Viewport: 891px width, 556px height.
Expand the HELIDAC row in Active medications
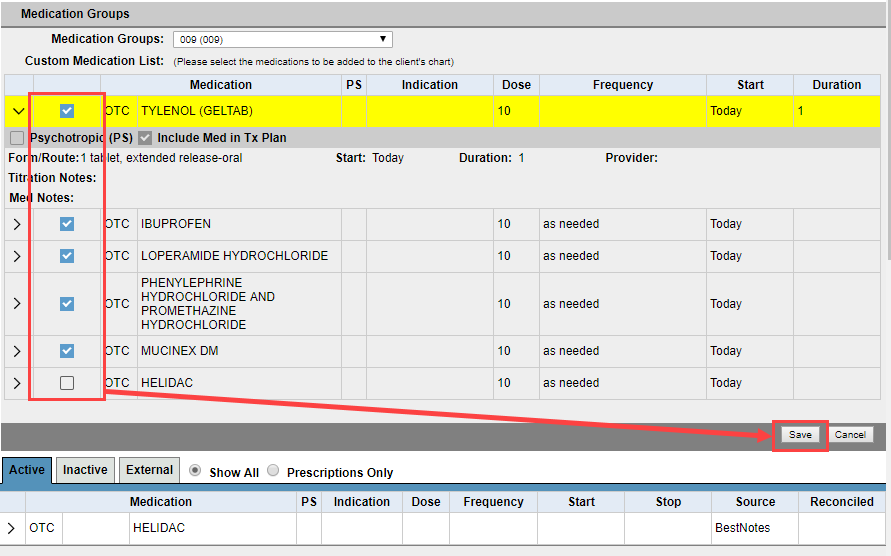pyautogui.click(x=11, y=528)
